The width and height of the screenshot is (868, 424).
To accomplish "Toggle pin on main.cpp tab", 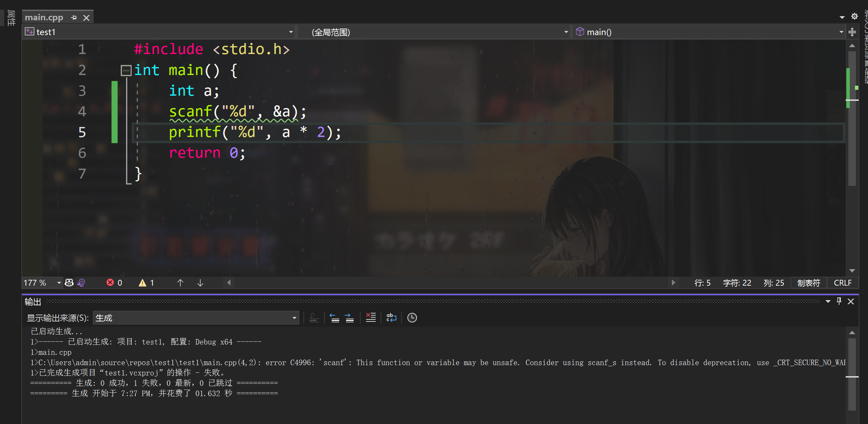I will pos(74,17).
